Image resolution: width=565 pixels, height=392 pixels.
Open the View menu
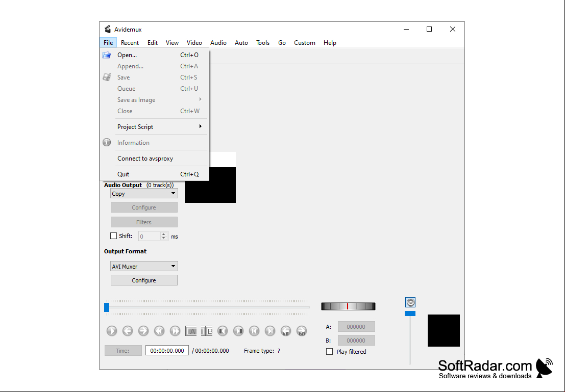[x=172, y=42]
